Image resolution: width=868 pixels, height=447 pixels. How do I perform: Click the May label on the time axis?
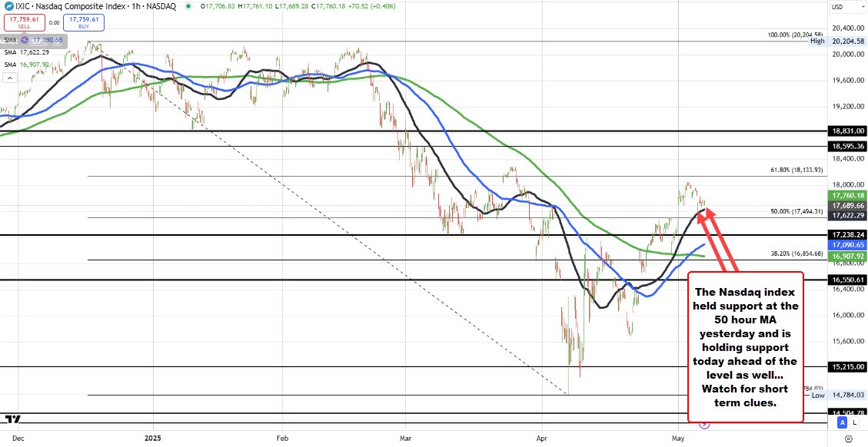point(677,438)
